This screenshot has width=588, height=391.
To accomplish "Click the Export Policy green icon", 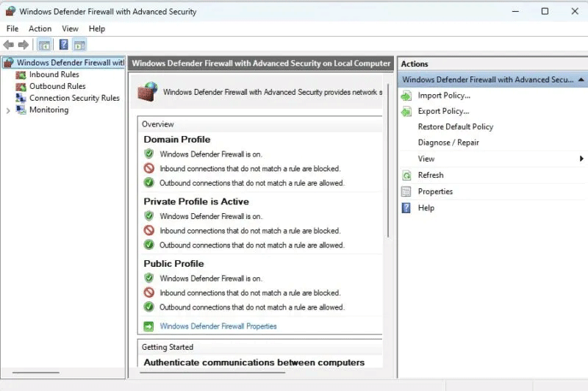I will point(406,112).
